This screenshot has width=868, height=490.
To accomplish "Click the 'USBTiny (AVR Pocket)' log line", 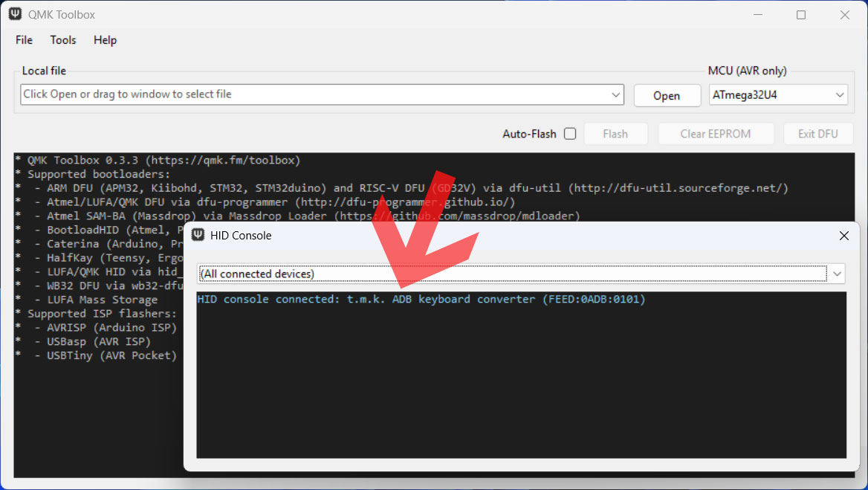I will [x=96, y=355].
